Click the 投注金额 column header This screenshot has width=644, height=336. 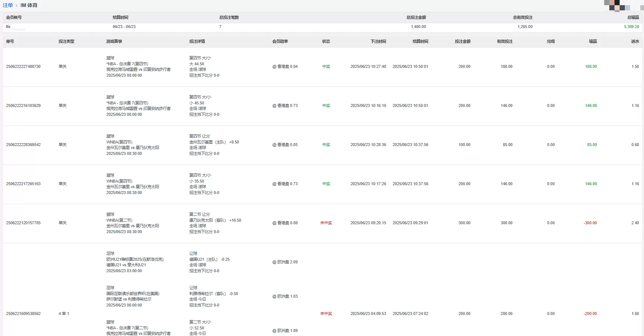click(463, 41)
